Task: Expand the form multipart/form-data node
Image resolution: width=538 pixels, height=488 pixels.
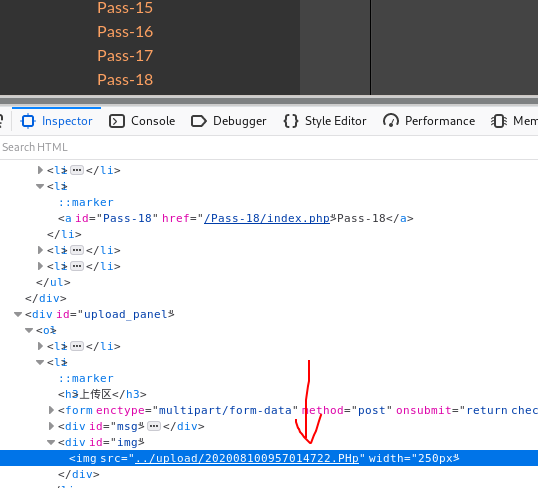Action: pyautogui.click(x=51, y=410)
